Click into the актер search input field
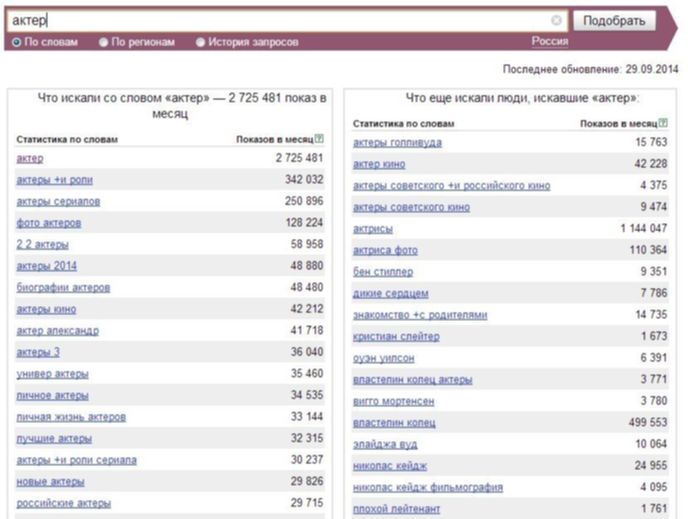Viewport: 688px width, 519px height. pos(279,21)
